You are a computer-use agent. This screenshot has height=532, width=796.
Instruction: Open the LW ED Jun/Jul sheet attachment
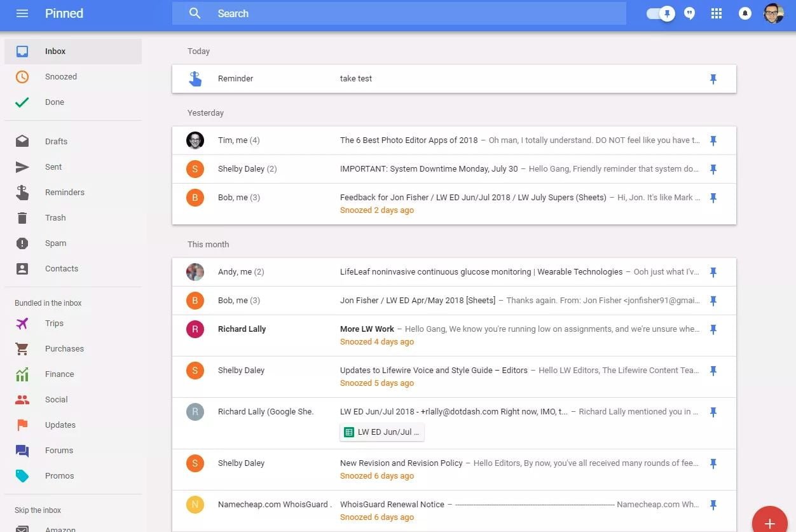coord(382,432)
